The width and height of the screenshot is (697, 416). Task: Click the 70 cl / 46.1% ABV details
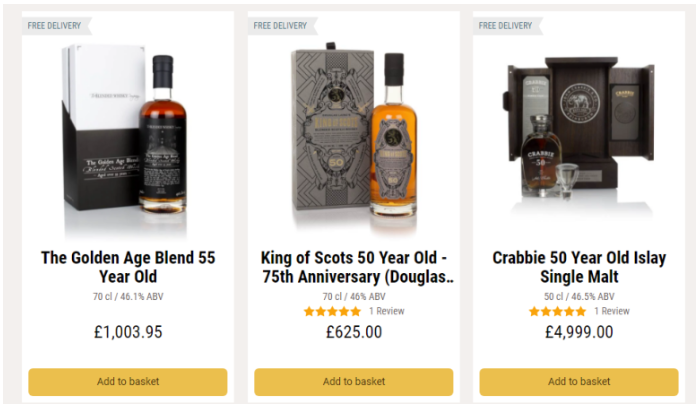(x=128, y=296)
